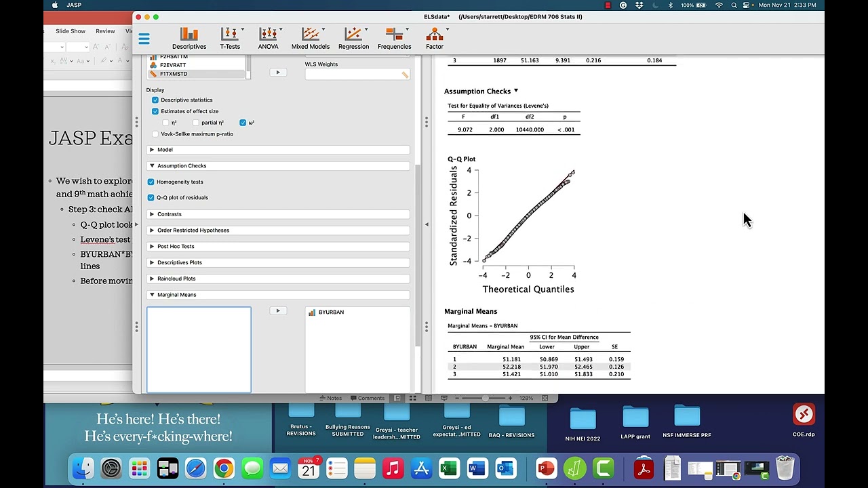Open JASP from the Dock
The height and width of the screenshot is (488, 868).
(x=574, y=468)
